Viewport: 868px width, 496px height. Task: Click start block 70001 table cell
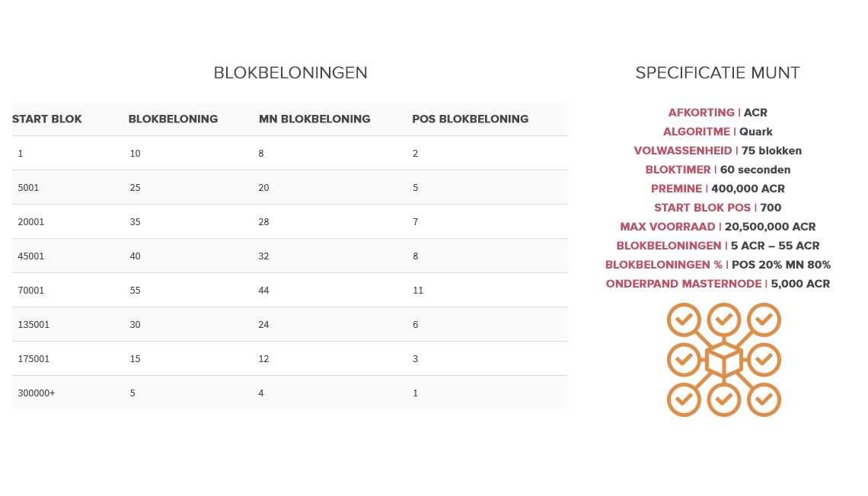point(31,291)
